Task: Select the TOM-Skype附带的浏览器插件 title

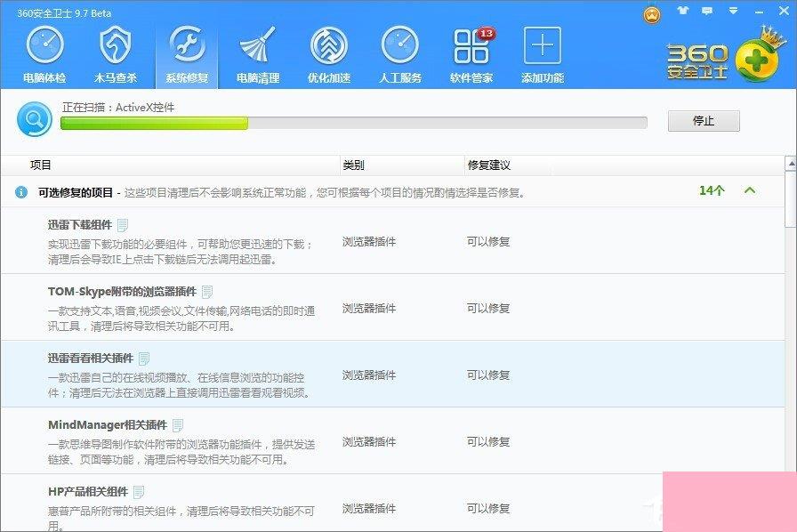Action: tap(122, 292)
